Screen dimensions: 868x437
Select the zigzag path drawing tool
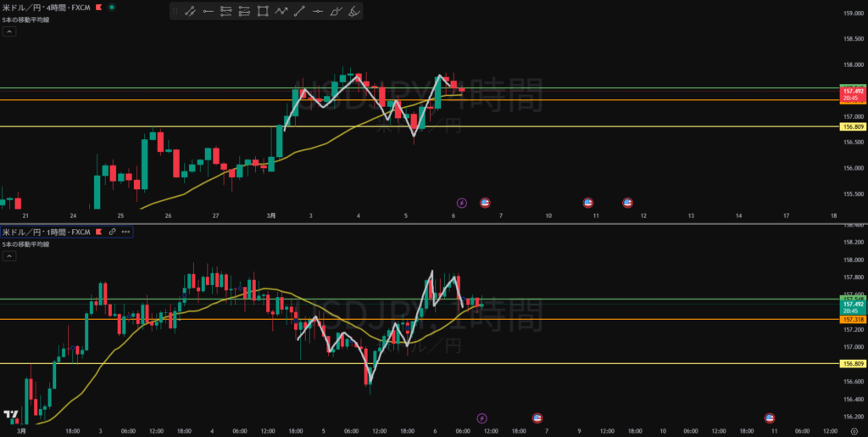tap(281, 12)
